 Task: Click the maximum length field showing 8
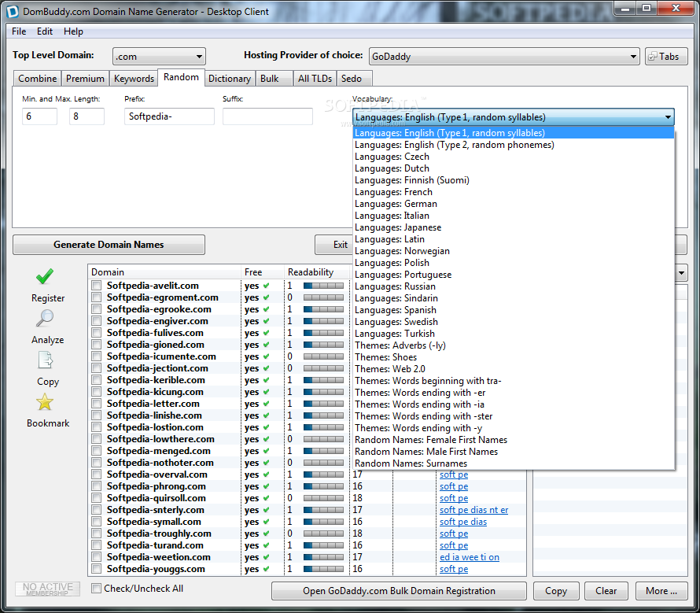pos(87,116)
